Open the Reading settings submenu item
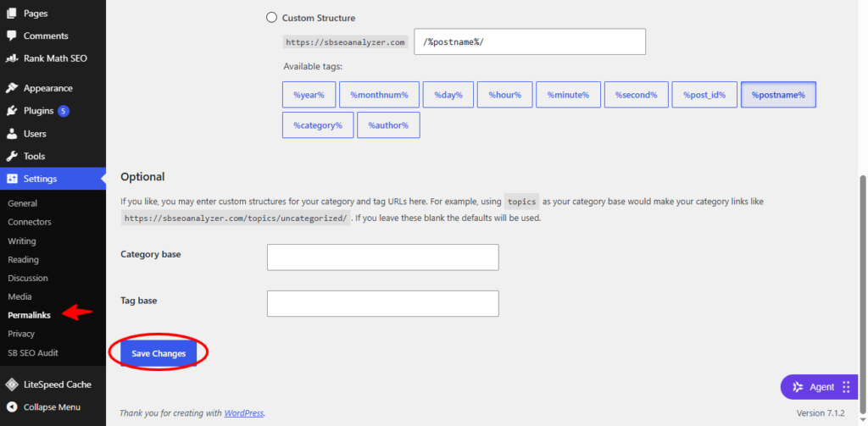The image size is (868, 426). (x=23, y=259)
